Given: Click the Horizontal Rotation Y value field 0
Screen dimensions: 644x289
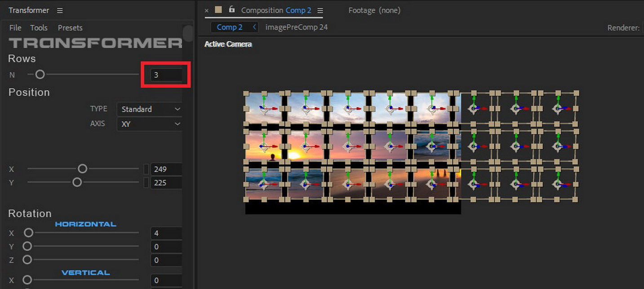Looking at the screenshot, I should pos(166,247).
